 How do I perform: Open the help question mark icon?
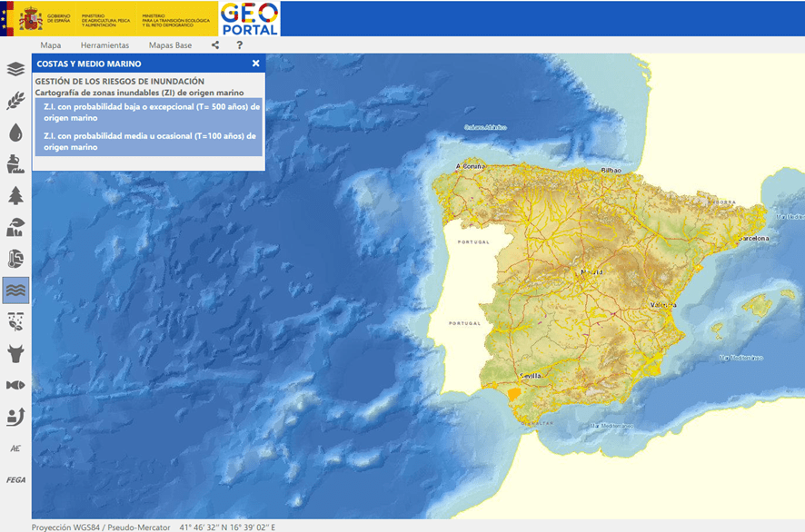coord(240,44)
